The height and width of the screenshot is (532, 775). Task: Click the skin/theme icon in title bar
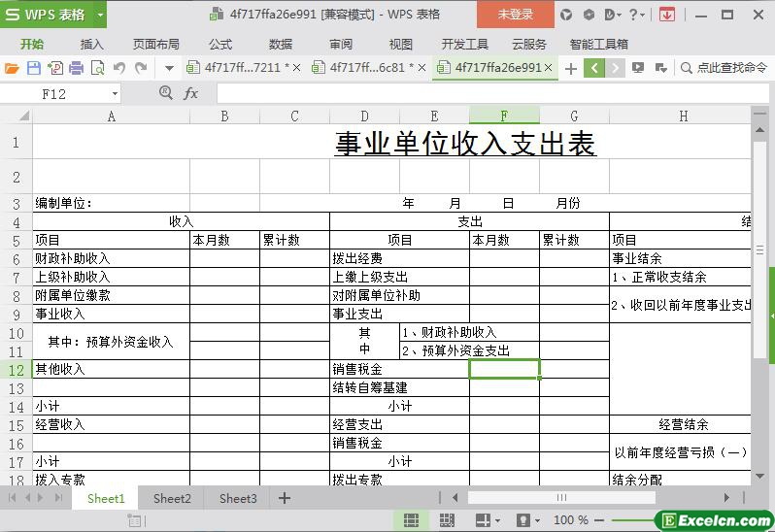point(566,15)
